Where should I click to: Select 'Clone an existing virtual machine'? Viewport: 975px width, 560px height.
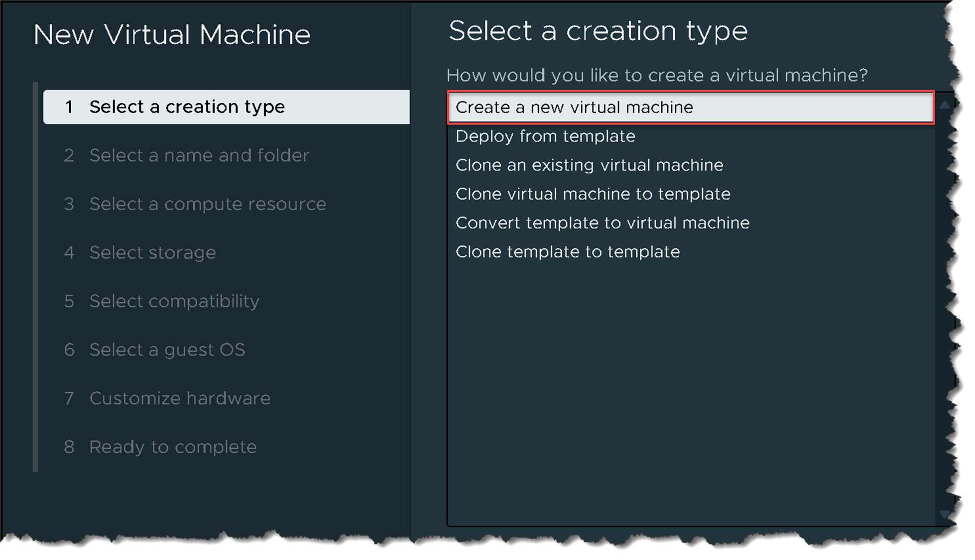click(x=589, y=165)
